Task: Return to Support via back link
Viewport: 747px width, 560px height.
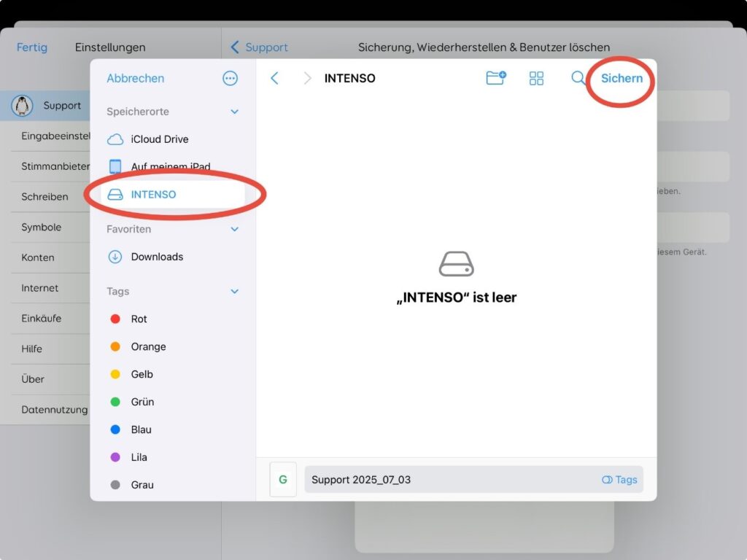Action: click(259, 47)
